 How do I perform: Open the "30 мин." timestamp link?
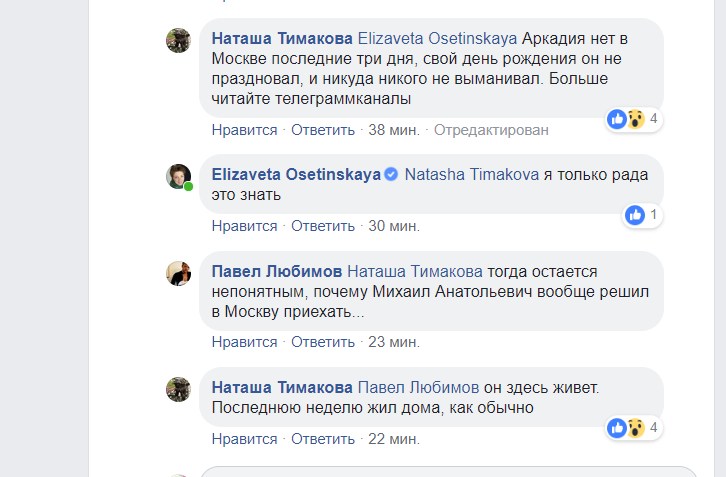[x=393, y=225]
